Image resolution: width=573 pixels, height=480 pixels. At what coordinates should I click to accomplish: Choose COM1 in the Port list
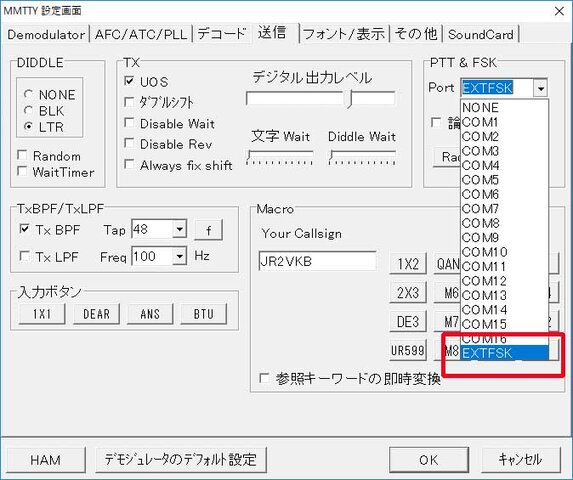(504, 122)
